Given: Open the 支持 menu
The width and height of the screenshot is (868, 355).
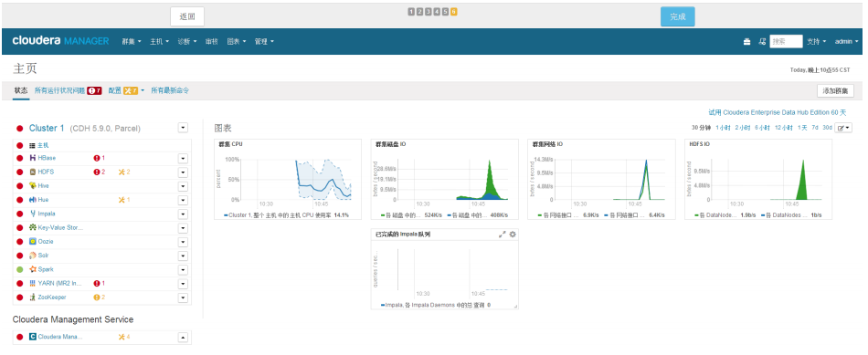Looking at the screenshot, I should [817, 41].
